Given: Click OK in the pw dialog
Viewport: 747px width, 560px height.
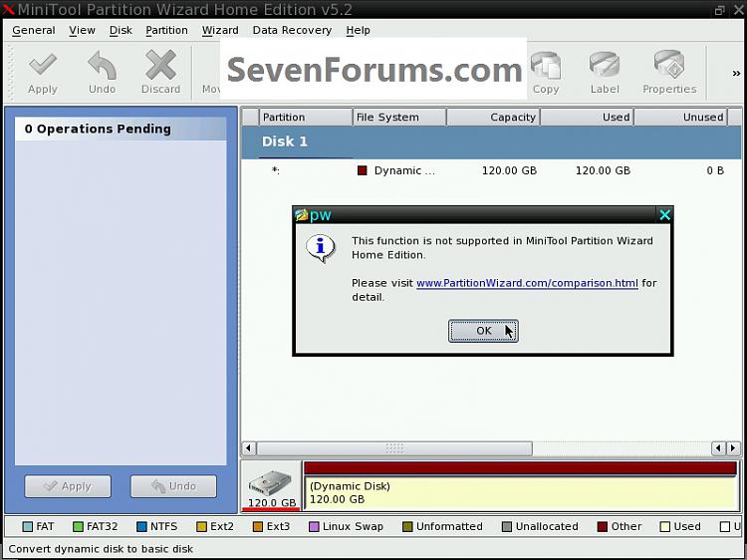Looking at the screenshot, I should tap(483, 331).
